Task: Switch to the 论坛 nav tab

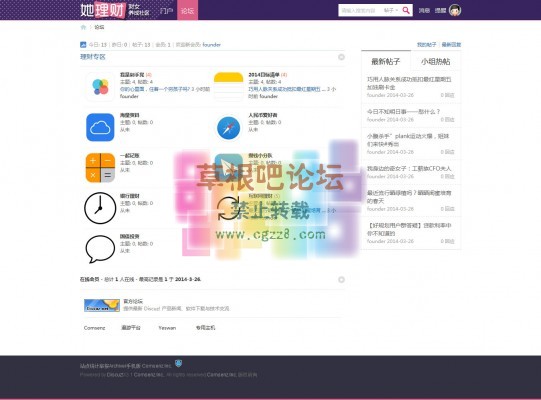Action: (x=187, y=11)
